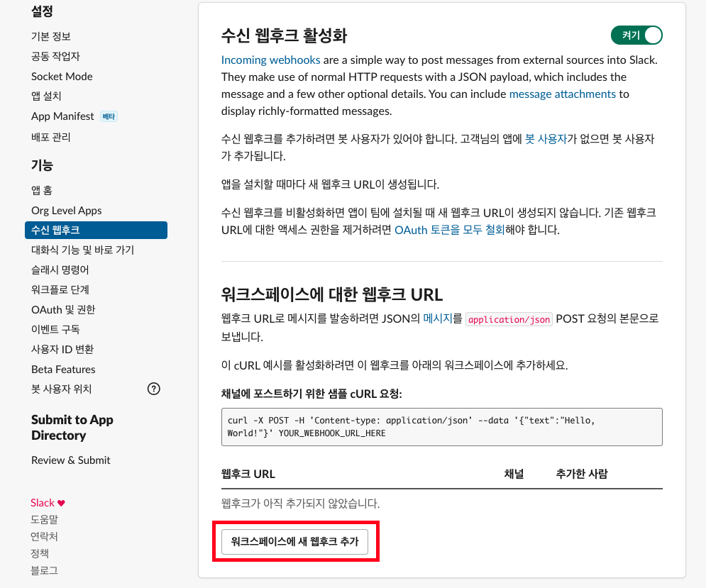Select 이벤트 구독 in sidebar
The width and height of the screenshot is (706, 588).
click(x=55, y=329)
